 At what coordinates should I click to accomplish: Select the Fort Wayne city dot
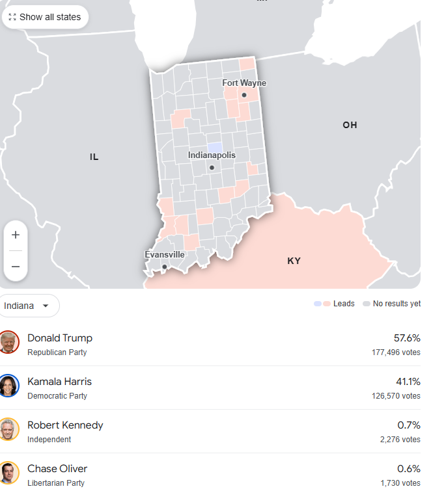244,95
